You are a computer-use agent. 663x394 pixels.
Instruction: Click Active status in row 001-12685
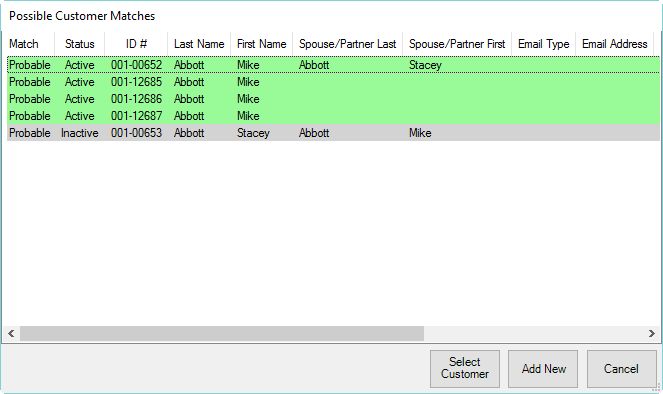(x=79, y=82)
